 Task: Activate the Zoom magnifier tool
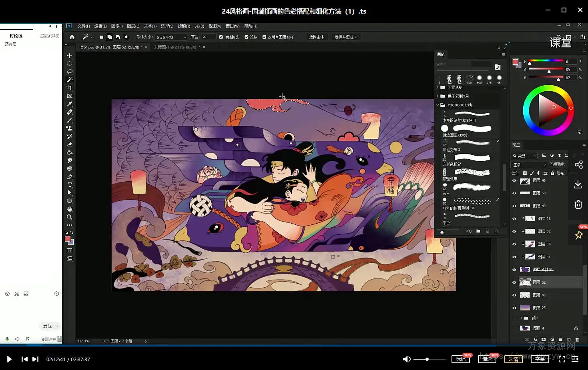pos(70,217)
